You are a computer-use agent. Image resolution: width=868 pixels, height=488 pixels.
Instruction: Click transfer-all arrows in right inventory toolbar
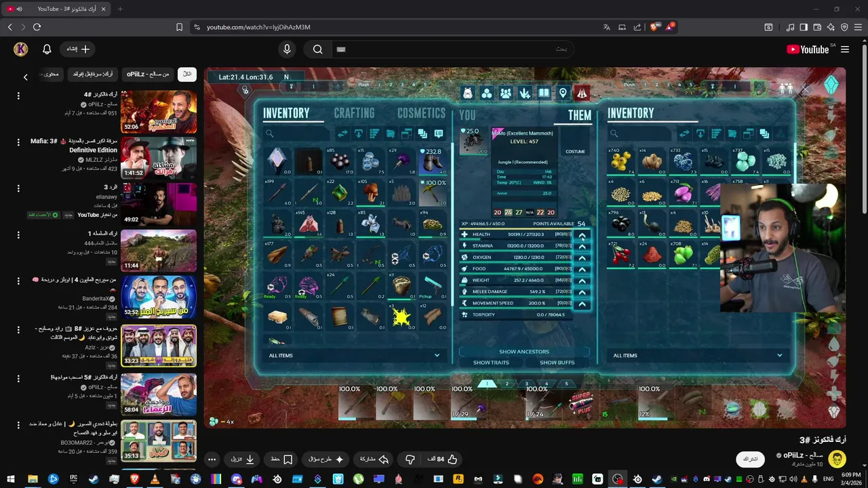pyautogui.click(x=684, y=134)
